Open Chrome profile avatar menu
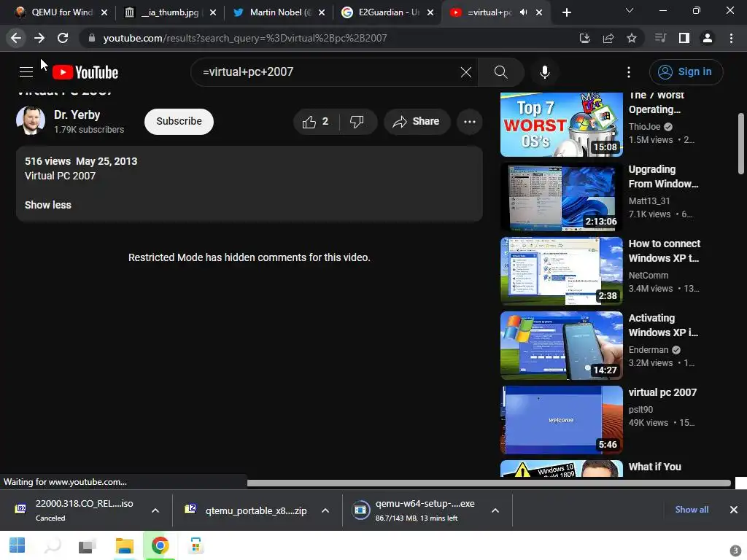Viewport: 747px width, 560px height. tap(708, 38)
